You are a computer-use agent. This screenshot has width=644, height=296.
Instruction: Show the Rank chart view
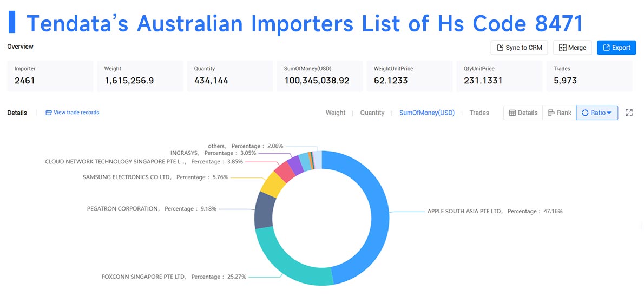click(x=560, y=113)
